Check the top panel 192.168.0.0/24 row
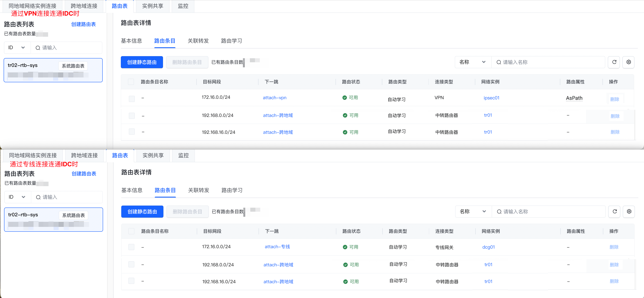This screenshot has height=298, width=644. 132,116
